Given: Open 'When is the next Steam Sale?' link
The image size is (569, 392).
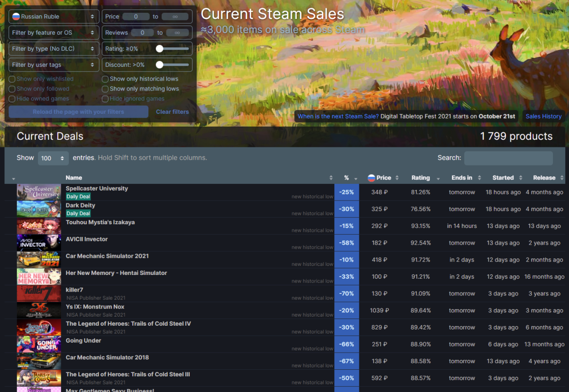Looking at the screenshot, I should tap(338, 116).
